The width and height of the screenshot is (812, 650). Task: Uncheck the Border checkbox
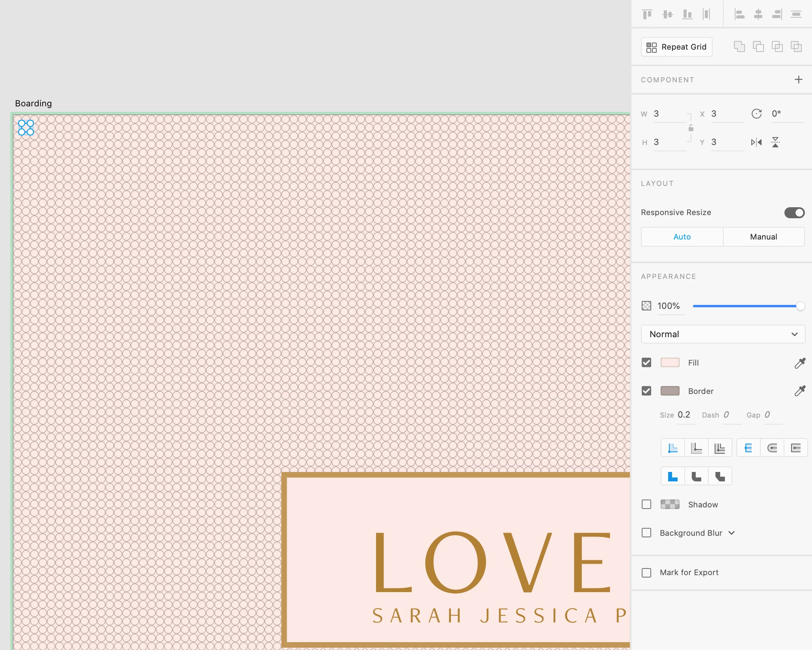click(x=646, y=391)
